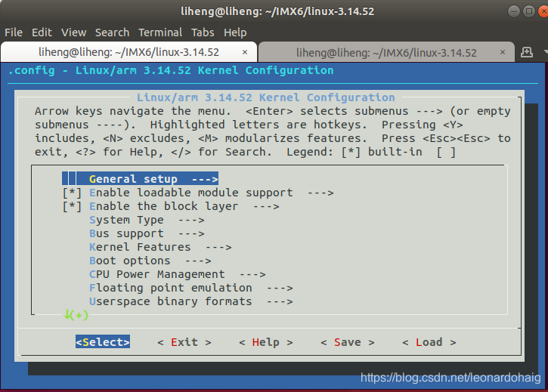Image resolution: width=548 pixels, height=392 pixels.
Task: Expand Floating point emulation submenu
Action: pos(191,288)
